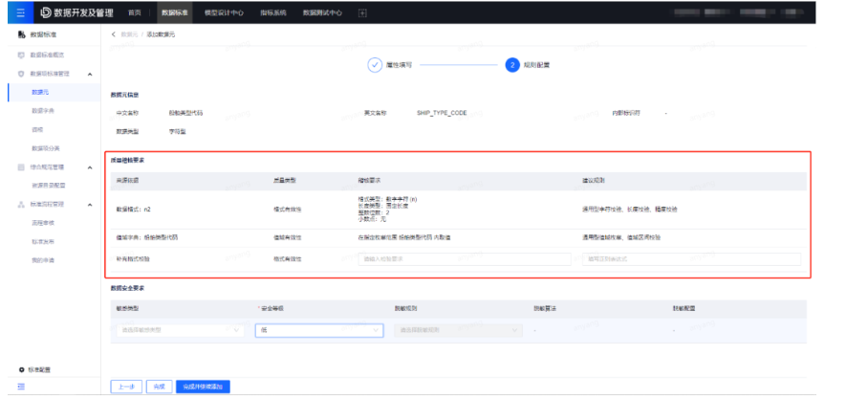Click the shield icon for 数据项标准管理

pyautogui.click(x=22, y=74)
